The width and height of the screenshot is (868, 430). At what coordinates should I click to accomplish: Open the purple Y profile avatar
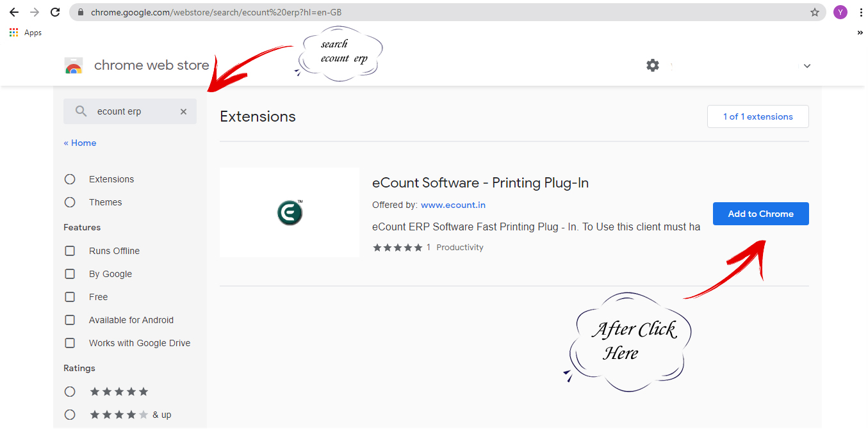pos(840,12)
